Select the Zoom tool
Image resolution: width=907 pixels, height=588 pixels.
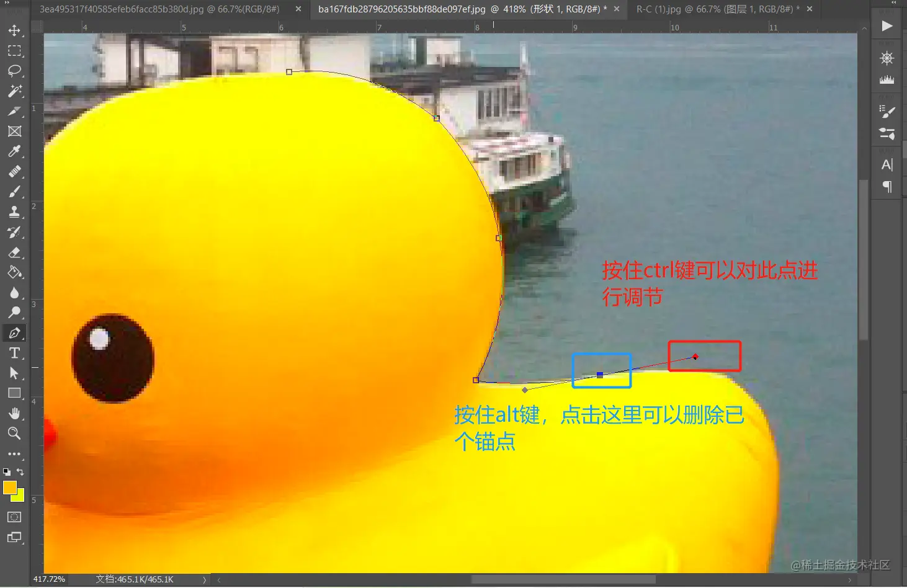pyautogui.click(x=15, y=434)
